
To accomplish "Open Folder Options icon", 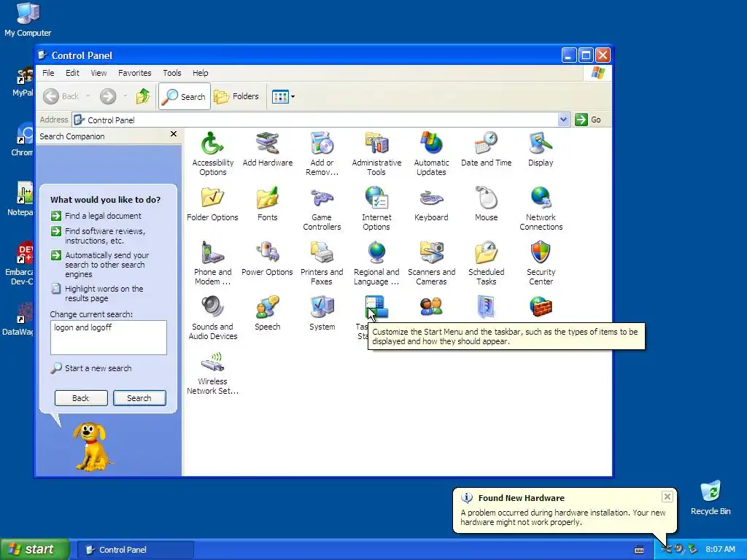I will [x=212, y=204].
